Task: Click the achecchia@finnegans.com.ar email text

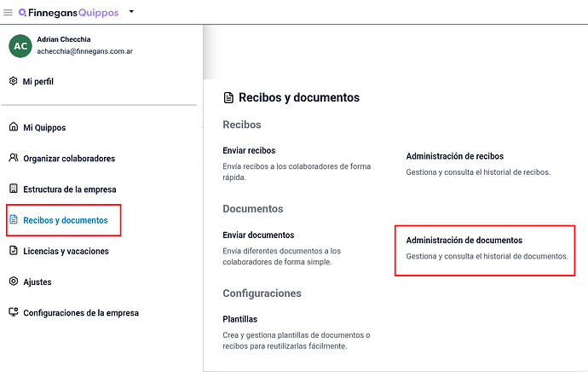Action: 84,51
